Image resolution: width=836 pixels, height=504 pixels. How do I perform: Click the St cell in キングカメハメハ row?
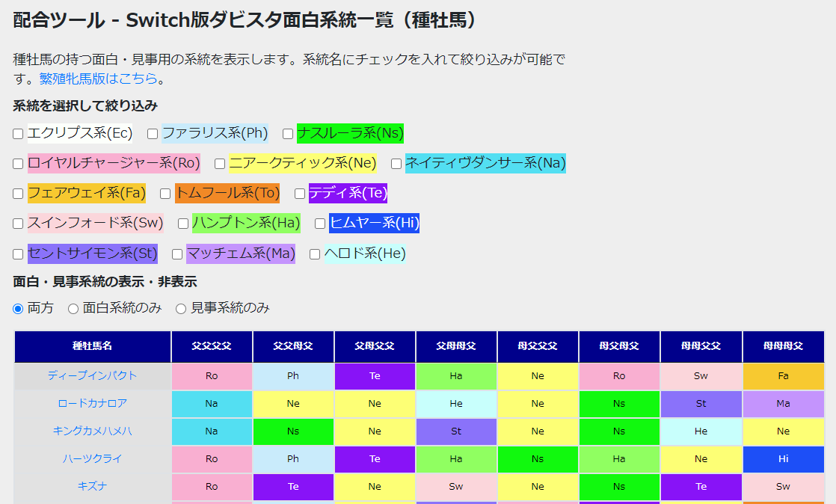click(x=456, y=431)
